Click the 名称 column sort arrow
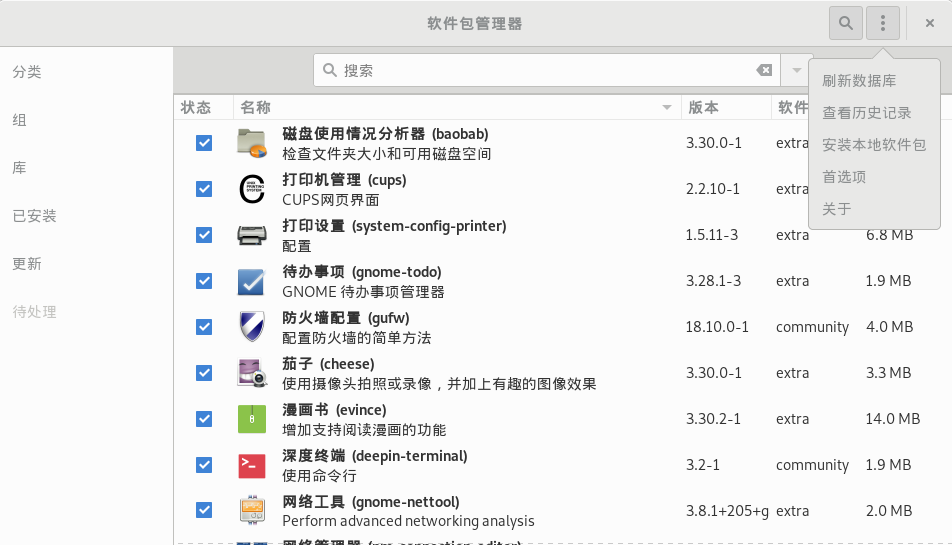The image size is (952, 545). 667,108
